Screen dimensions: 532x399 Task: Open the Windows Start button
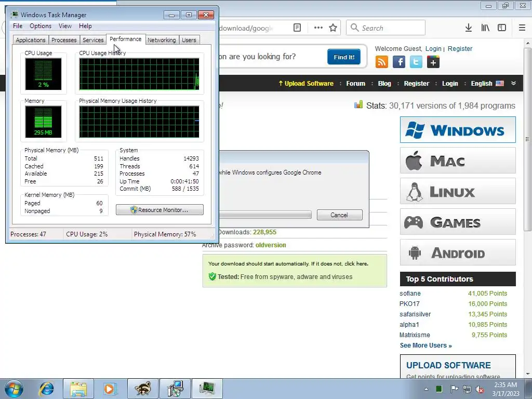coord(14,389)
